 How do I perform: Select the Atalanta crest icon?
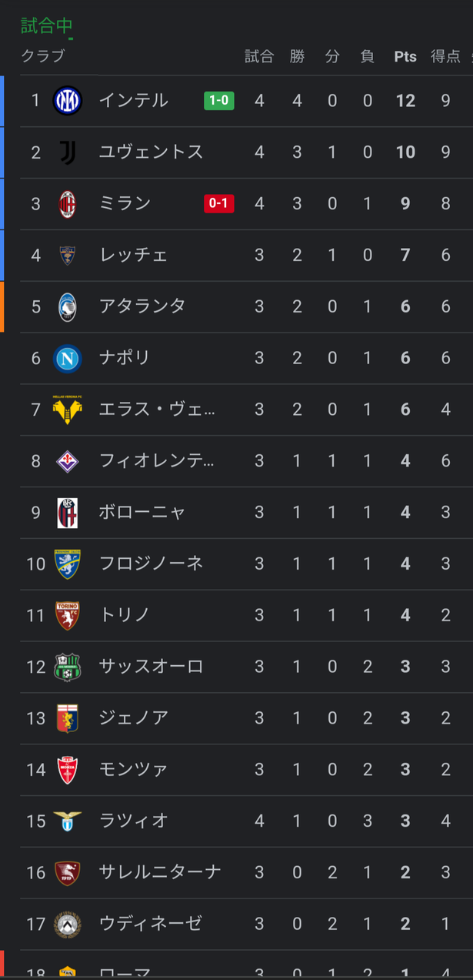(67, 306)
